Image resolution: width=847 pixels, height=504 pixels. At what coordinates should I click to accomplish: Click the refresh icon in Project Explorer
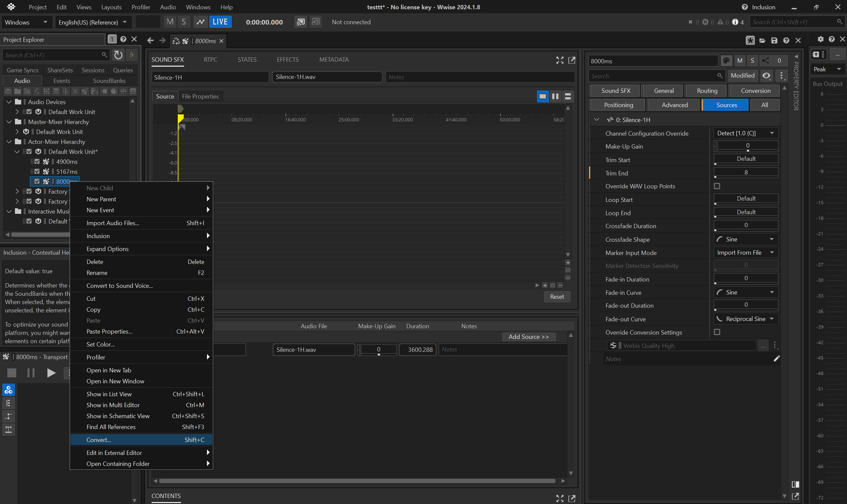pos(118,55)
